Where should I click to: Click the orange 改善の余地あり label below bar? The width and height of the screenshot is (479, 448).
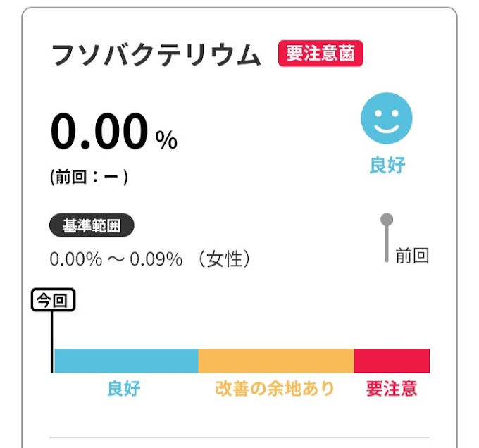[275, 389]
